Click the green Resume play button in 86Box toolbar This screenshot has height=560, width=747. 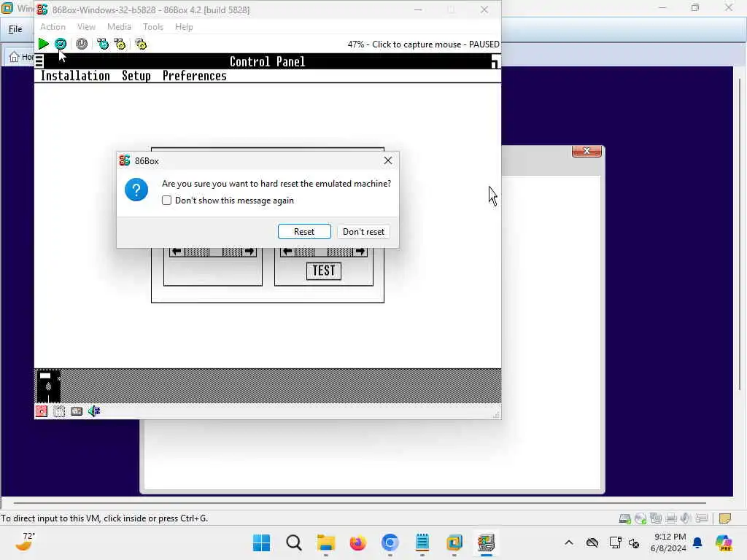click(x=43, y=44)
